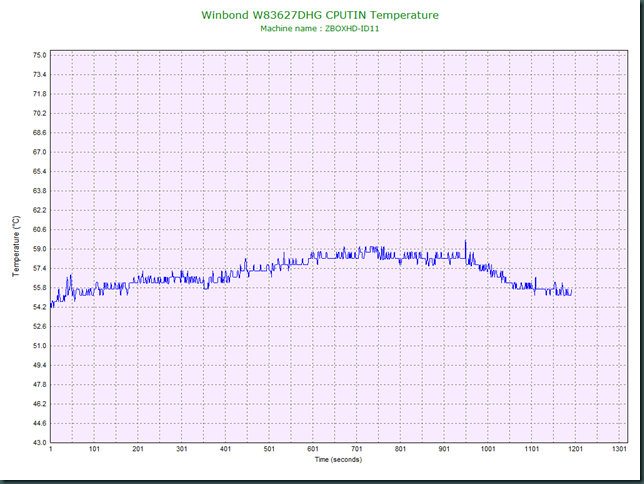
Task: Click the 301 seconds time axis label
Action: (182, 449)
